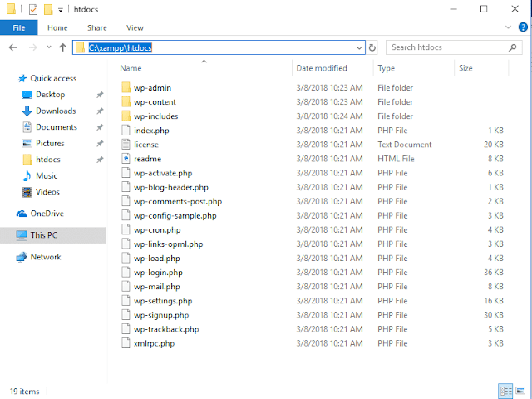Screen dimensions: 532x399
Task: Sort by the Size column header
Action: (x=465, y=68)
